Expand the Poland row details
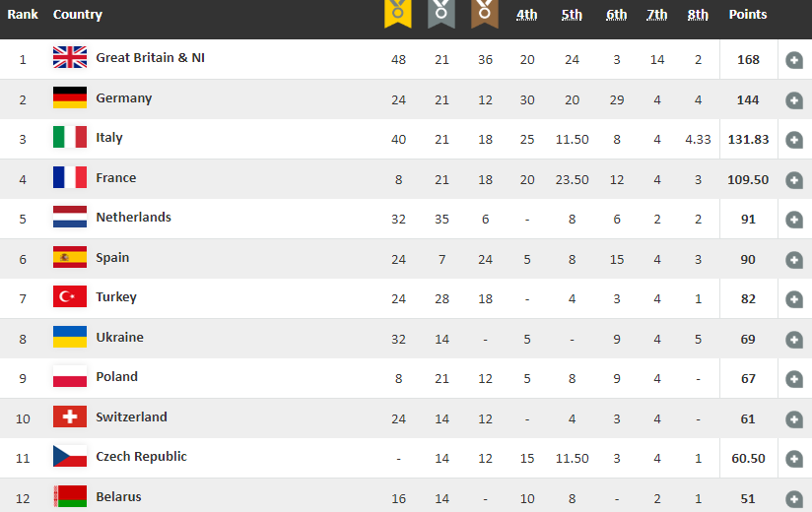The height and width of the screenshot is (512, 812). (794, 379)
